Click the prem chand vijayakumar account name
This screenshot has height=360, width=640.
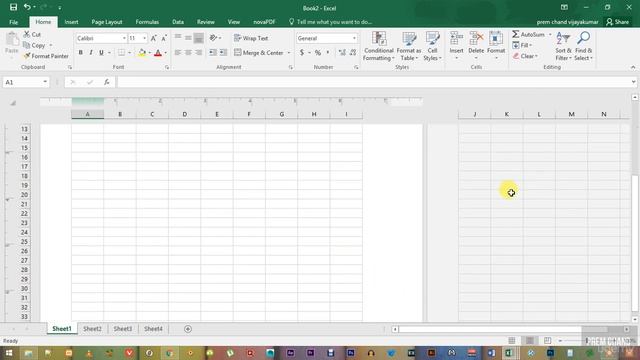pyautogui.click(x=567, y=22)
